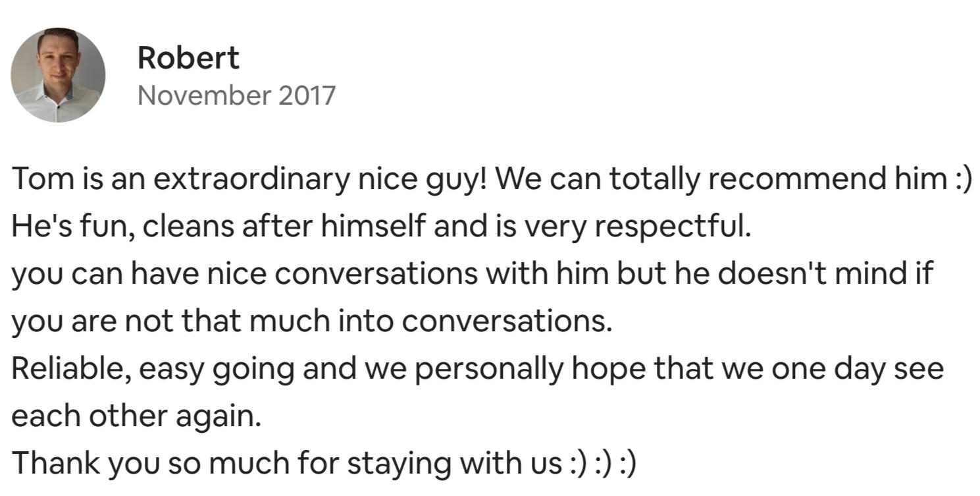Viewport: 980px width, 496px height.
Task: Click the triple smileys ending the review
Action: [602, 464]
